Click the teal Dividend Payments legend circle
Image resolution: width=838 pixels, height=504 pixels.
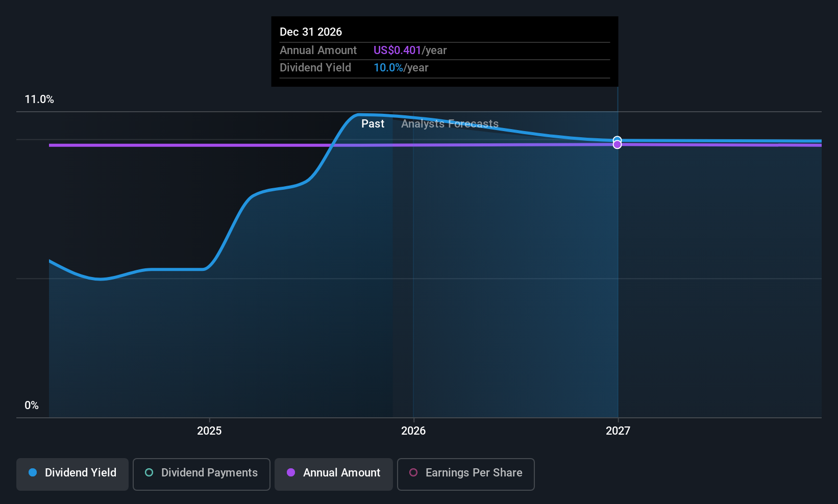149,472
